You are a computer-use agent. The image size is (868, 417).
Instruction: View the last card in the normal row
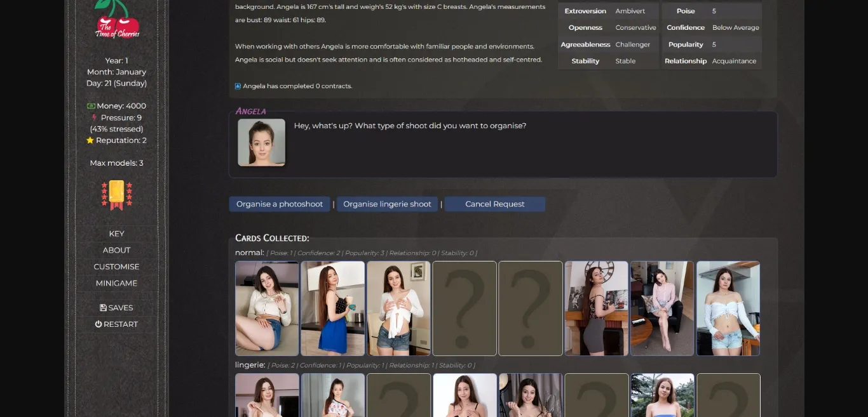pos(728,308)
